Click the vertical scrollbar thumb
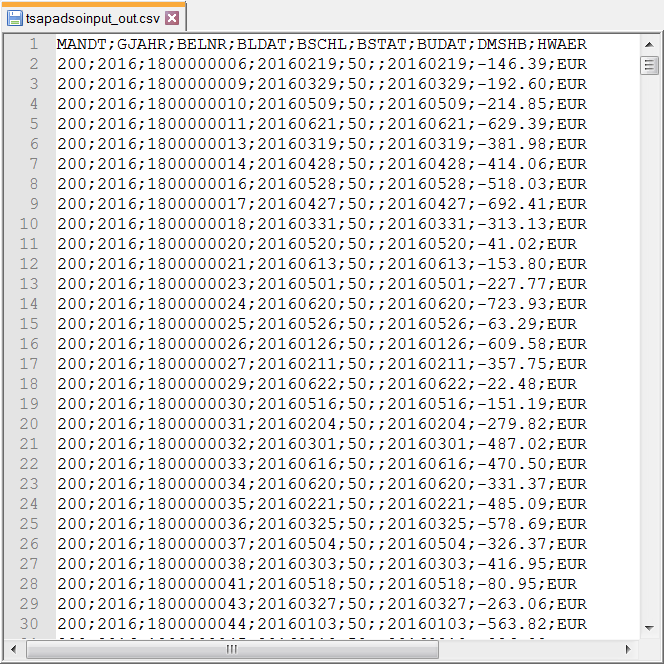 (x=649, y=65)
